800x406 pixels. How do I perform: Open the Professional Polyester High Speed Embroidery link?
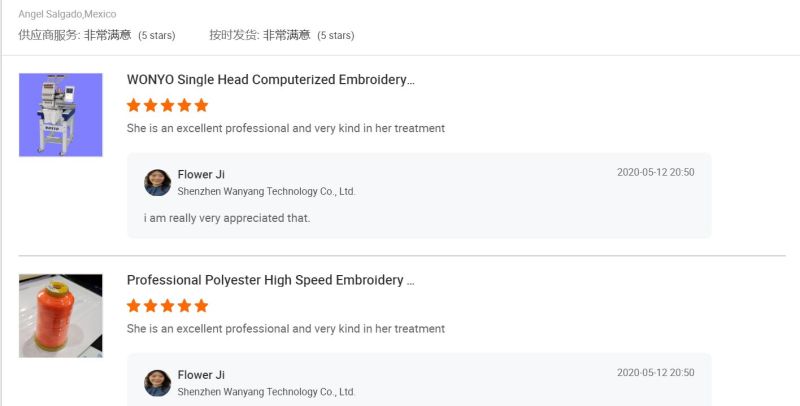pyautogui.click(x=270, y=280)
